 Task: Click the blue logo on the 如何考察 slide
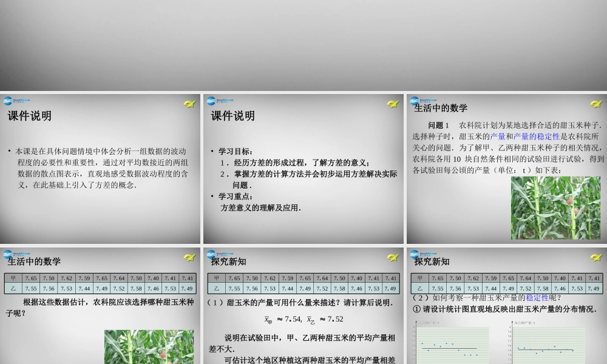pyautogui.click(x=422, y=254)
